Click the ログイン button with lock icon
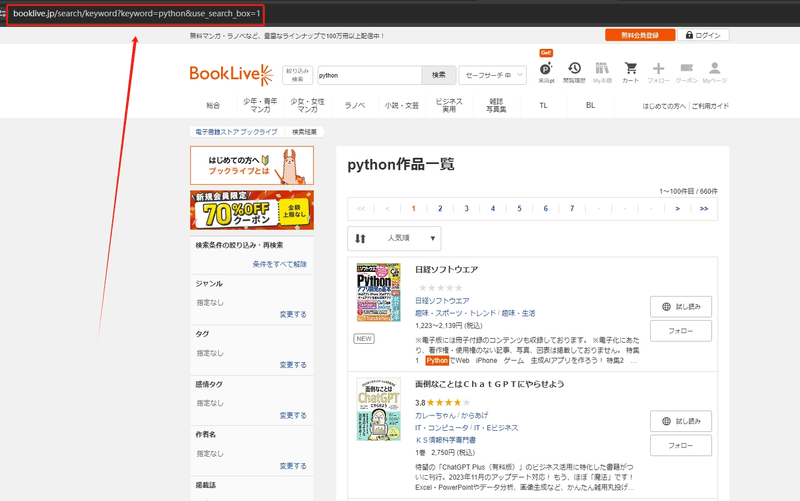The width and height of the screenshot is (800, 501). click(x=703, y=35)
